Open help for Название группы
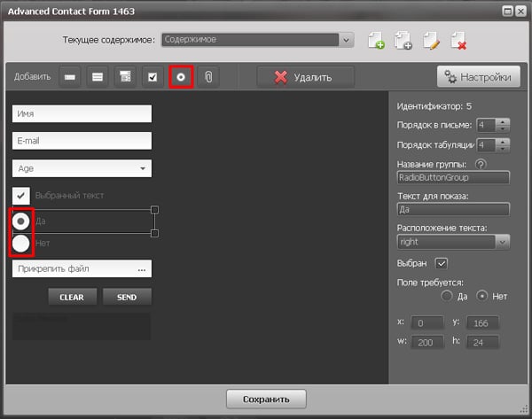Screen dimensions: 532x419 481,163
